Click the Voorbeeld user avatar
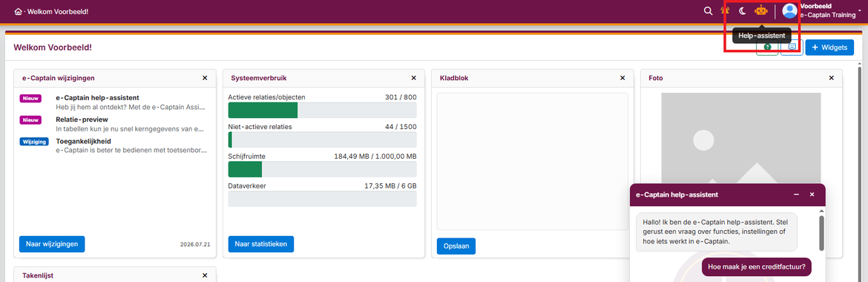 coord(789,11)
